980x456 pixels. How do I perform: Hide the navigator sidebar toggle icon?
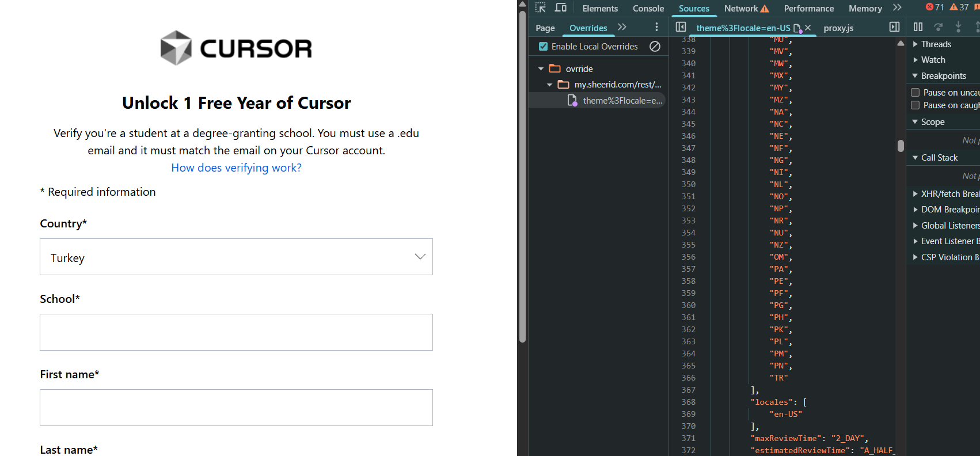[x=681, y=27]
